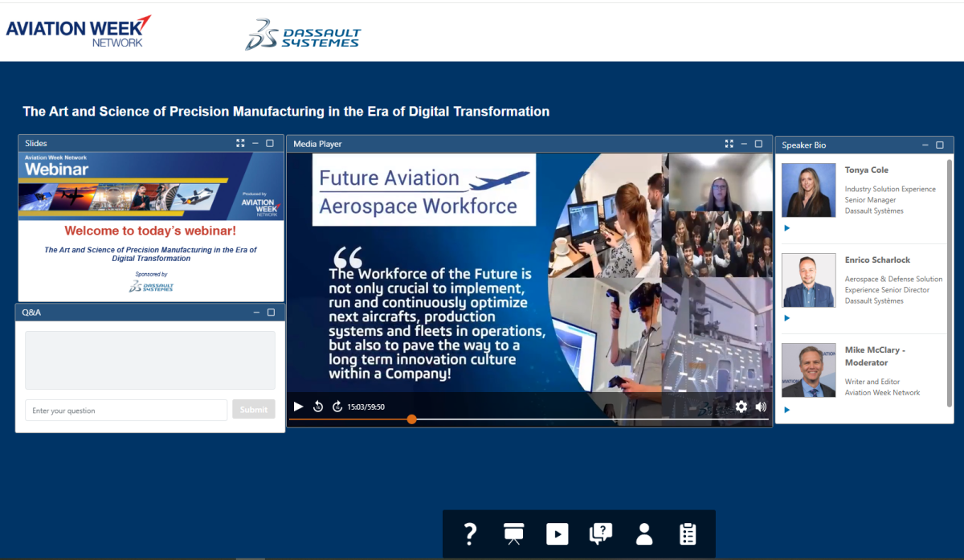Viewport: 964px width, 560px height.
Task: Click the 'Enter your question' field
Action: [126, 411]
